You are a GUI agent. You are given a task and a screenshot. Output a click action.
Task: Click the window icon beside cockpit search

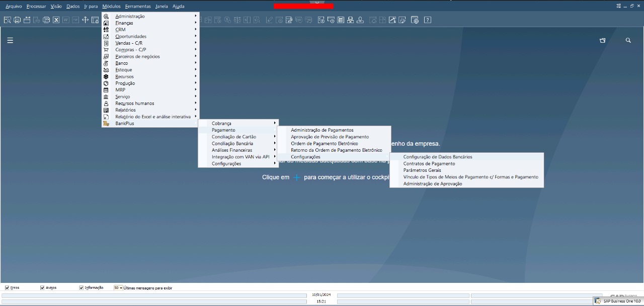[602, 40]
